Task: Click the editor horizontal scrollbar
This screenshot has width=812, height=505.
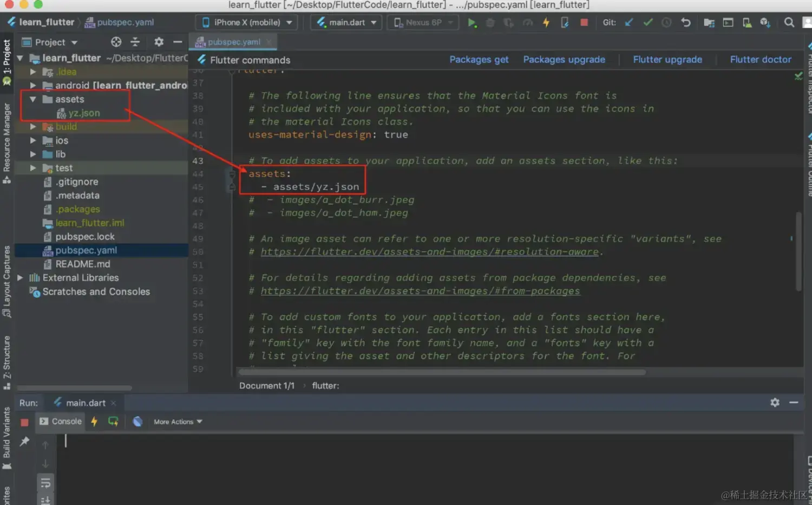Action: [442, 372]
